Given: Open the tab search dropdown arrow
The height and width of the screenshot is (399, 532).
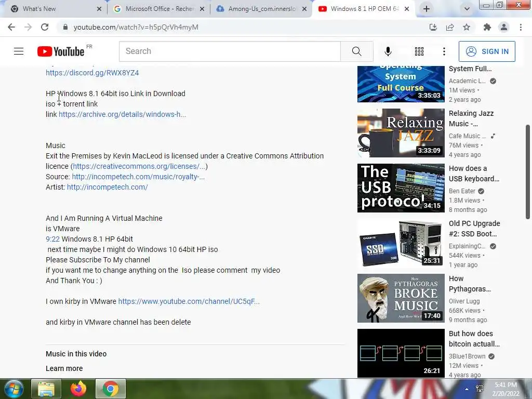Looking at the screenshot, I should (467, 9).
